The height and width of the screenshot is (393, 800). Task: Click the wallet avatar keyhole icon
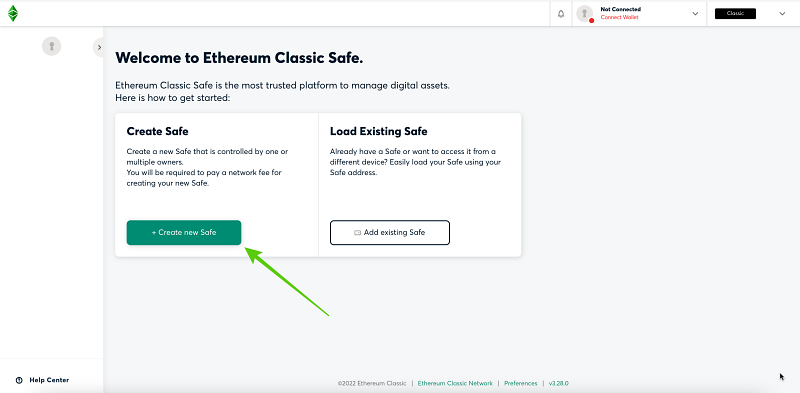click(x=585, y=13)
